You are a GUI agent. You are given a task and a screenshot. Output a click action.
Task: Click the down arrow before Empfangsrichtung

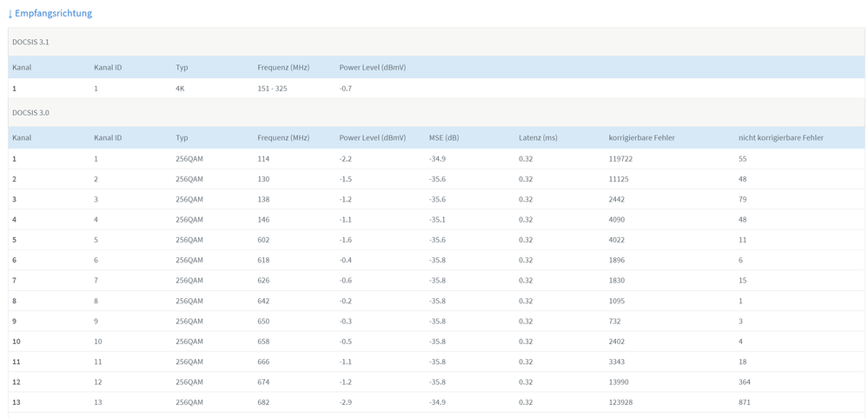(10, 14)
